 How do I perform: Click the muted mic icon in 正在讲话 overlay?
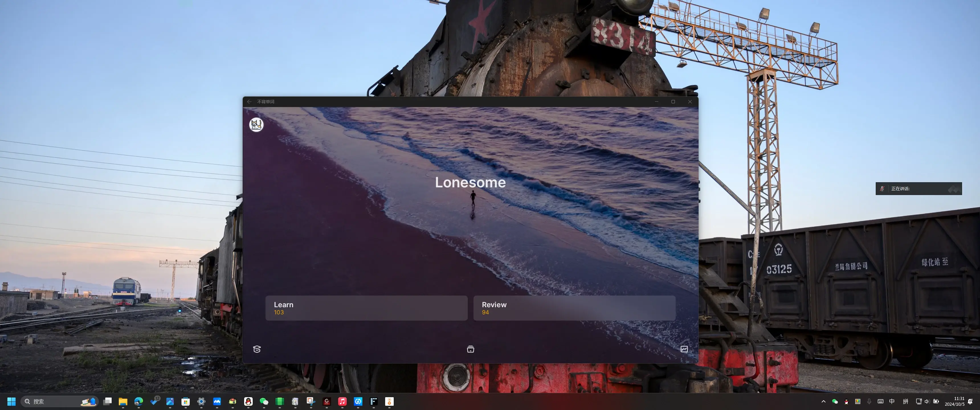coord(882,189)
